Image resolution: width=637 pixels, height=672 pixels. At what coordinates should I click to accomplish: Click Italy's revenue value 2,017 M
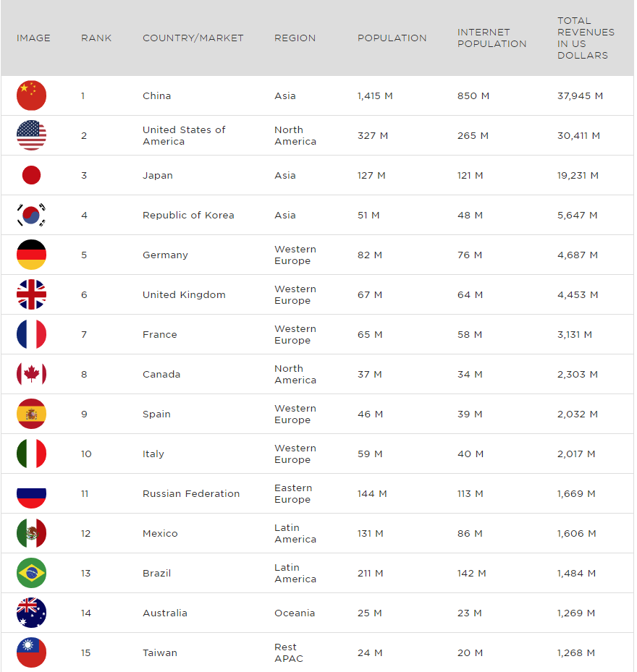[576, 454]
